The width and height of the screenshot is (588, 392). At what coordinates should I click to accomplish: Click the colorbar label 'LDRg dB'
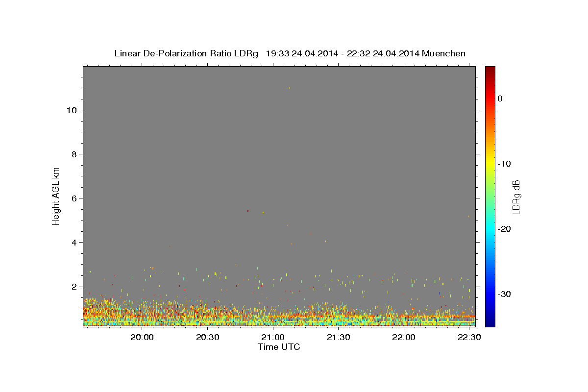[x=516, y=196]
